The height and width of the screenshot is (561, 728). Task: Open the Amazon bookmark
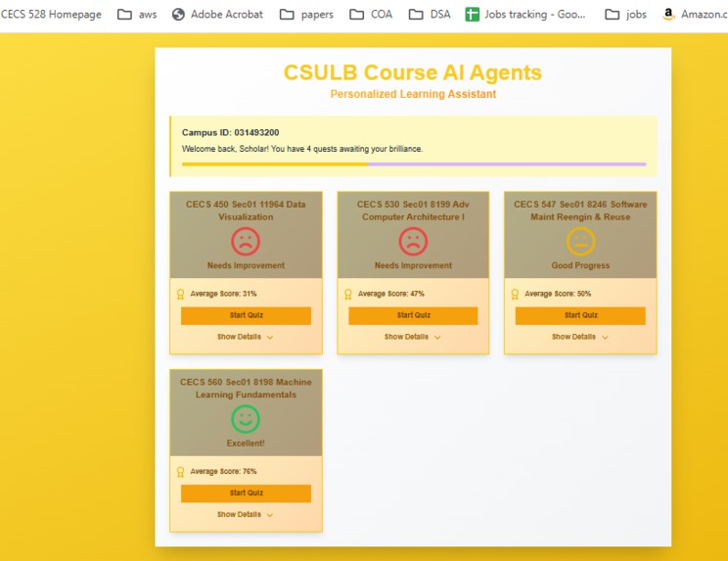coord(695,15)
